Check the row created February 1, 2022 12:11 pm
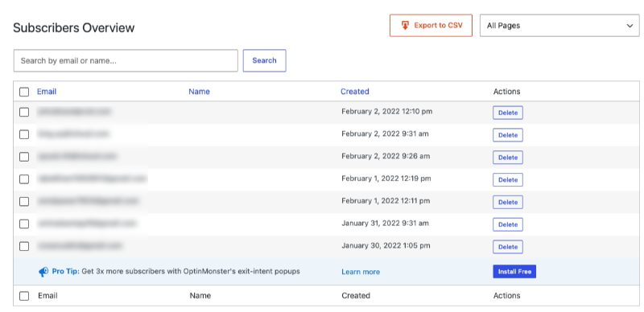 point(24,202)
